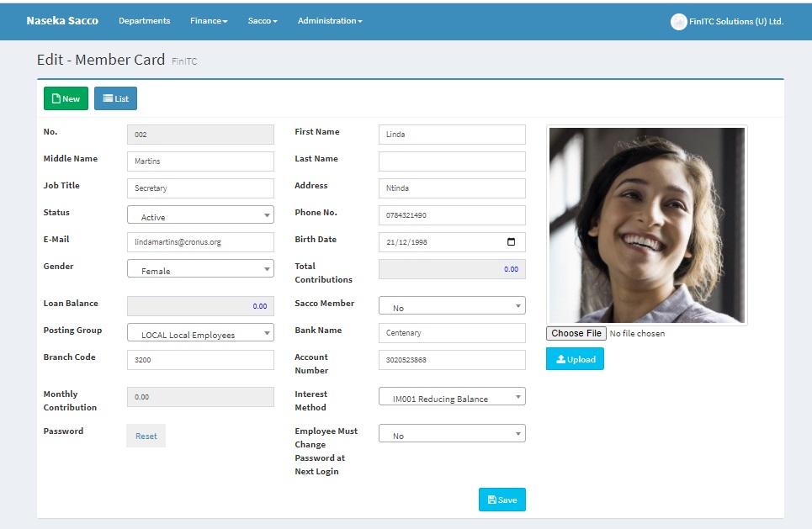This screenshot has width=812, height=529.
Task: Expand the Posting Group dropdown
Action: click(200, 334)
